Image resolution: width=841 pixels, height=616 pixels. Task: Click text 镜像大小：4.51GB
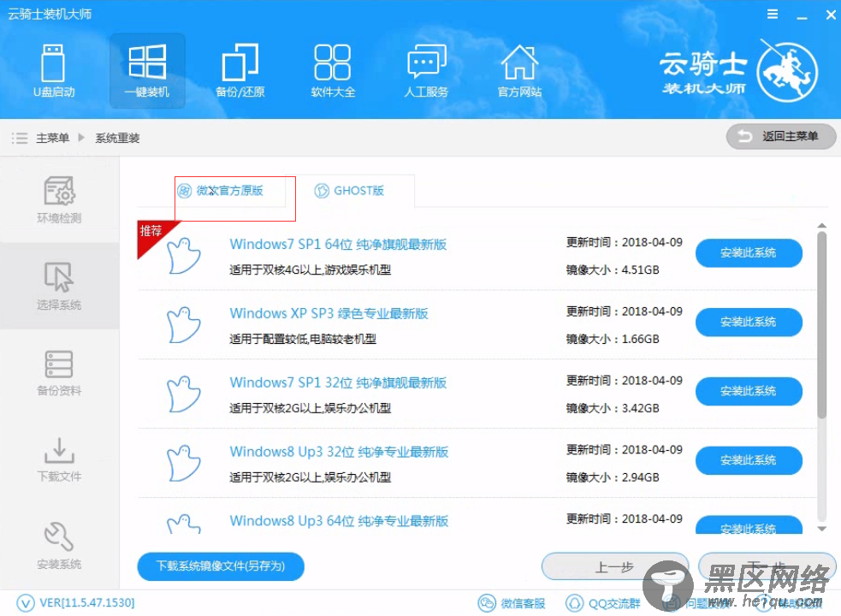point(613,269)
